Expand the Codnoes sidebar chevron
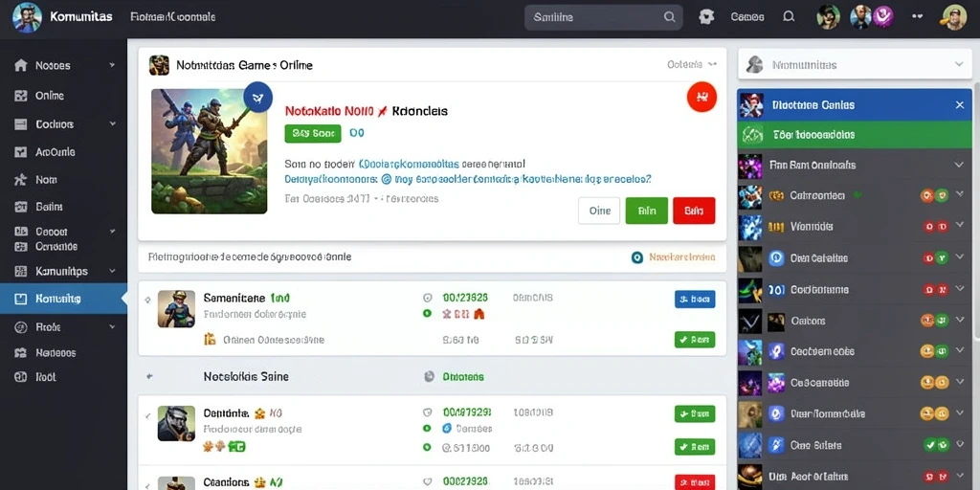The height and width of the screenshot is (490, 980). [113, 123]
